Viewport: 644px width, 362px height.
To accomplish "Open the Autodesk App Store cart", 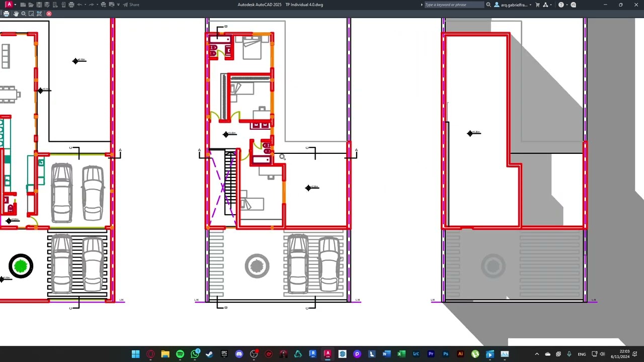I will coord(537,5).
